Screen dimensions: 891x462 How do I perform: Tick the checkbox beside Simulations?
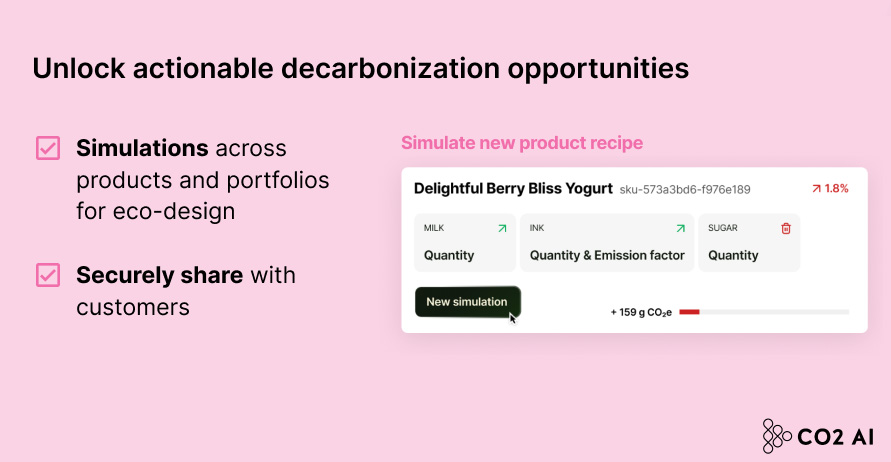(48, 148)
